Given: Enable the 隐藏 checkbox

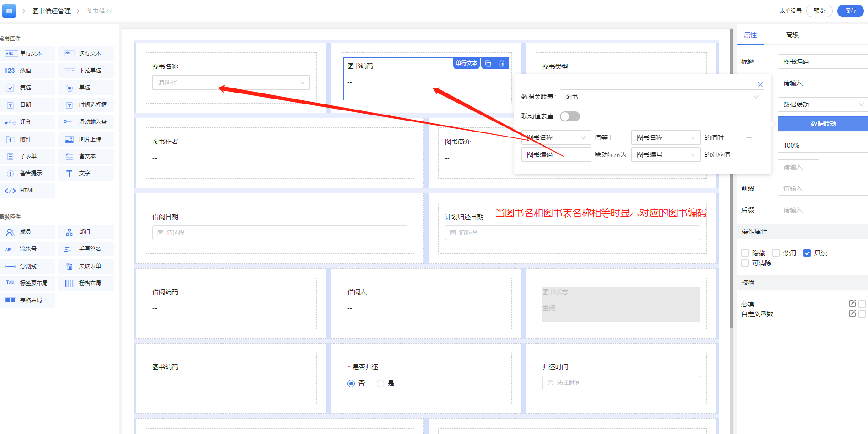Looking at the screenshot, I should click(x=745, y=253).
